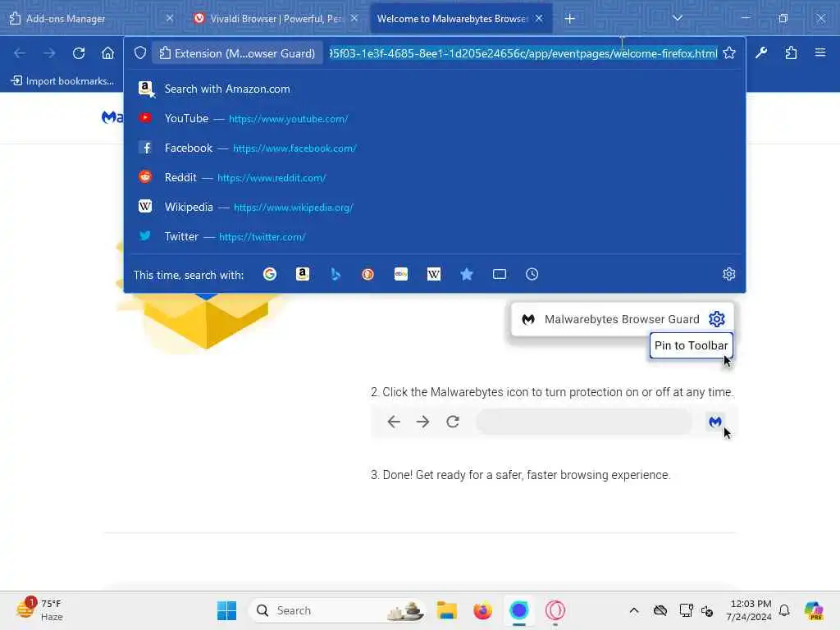Image resolution: width=840 pixels, height=630 pixels.
Task: Click inside the address bar URL
Action: (523, 53)
